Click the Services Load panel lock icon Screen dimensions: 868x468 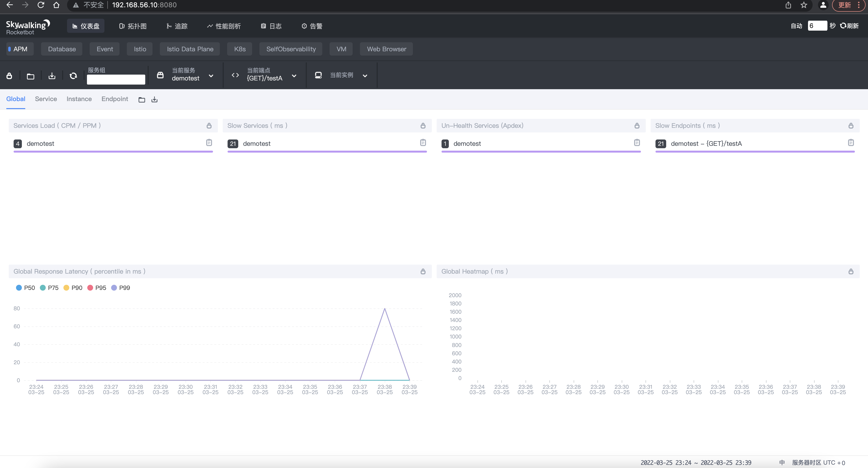(209, 125)
